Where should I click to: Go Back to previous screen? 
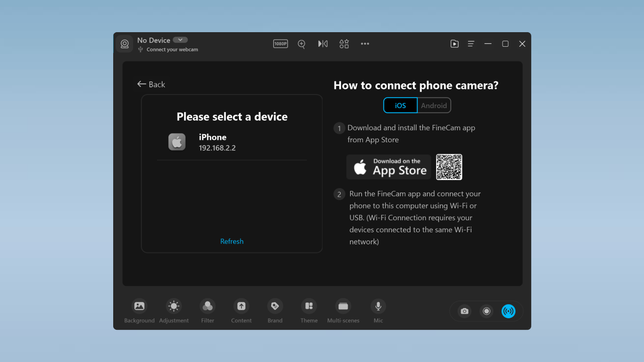[x=151, y=84]
